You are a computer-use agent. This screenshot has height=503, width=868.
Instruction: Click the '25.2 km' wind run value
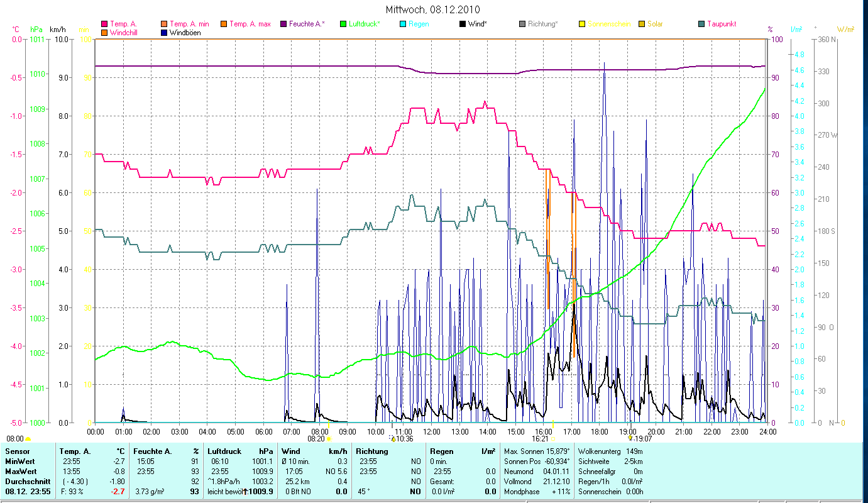tap(296, 482)
